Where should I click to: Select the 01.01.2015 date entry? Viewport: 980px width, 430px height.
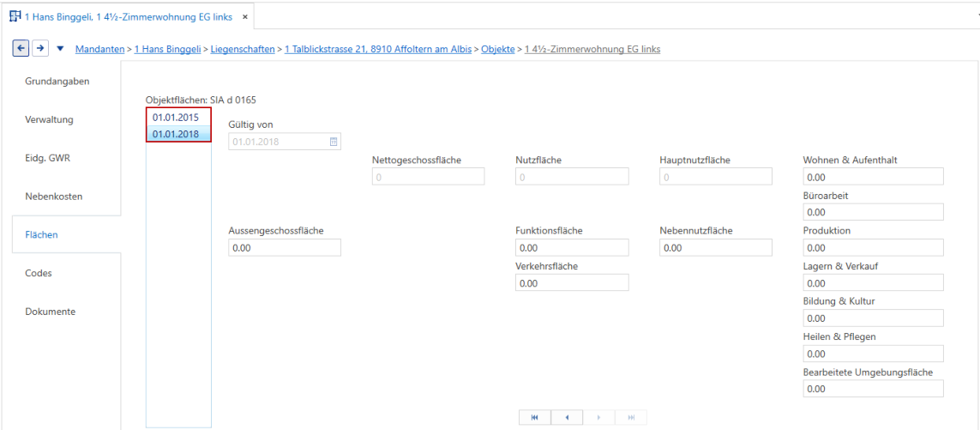pyautogui.click(x=178, y=117)
